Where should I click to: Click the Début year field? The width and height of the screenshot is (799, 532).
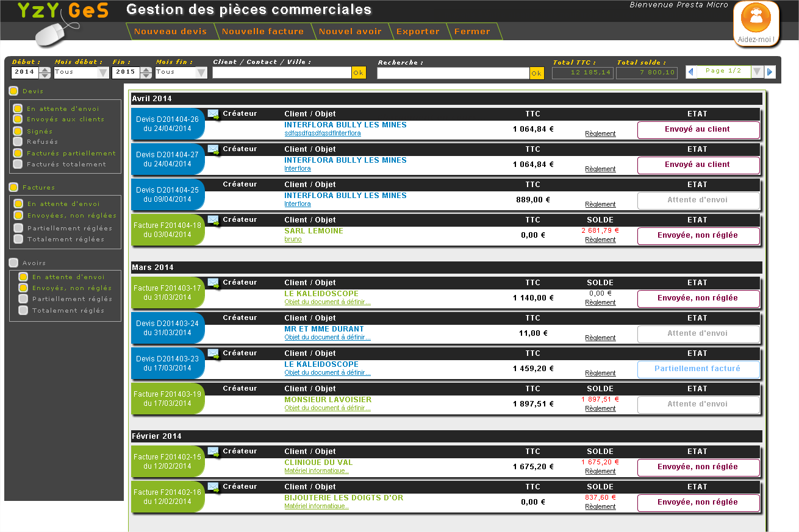[x=25, y=73]
